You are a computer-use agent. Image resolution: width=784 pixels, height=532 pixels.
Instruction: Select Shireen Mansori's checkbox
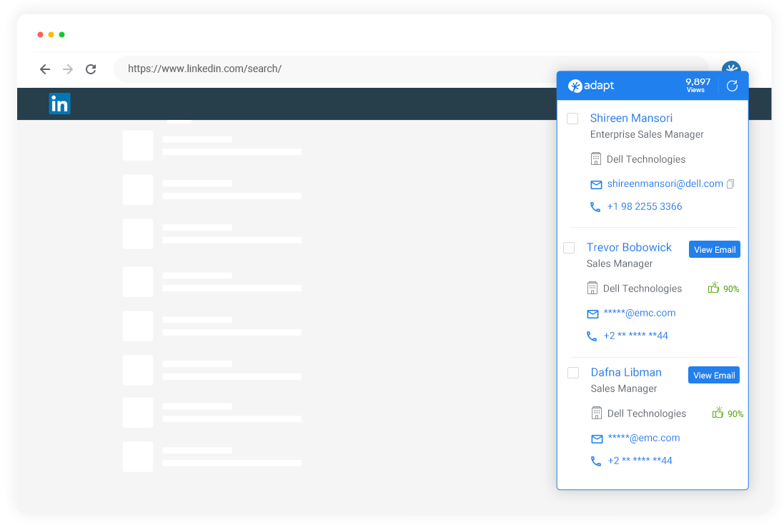point(572,119)
